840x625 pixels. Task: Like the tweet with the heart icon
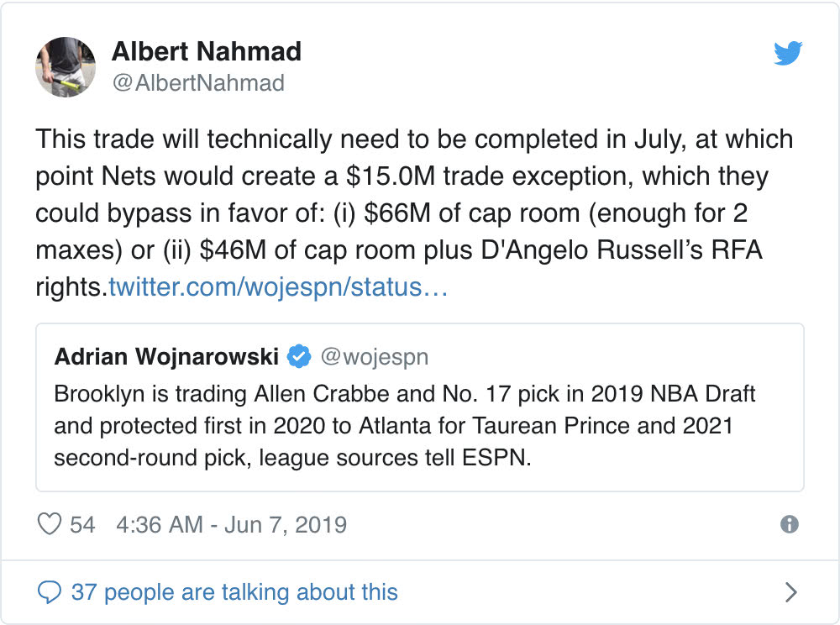[50, 524]
